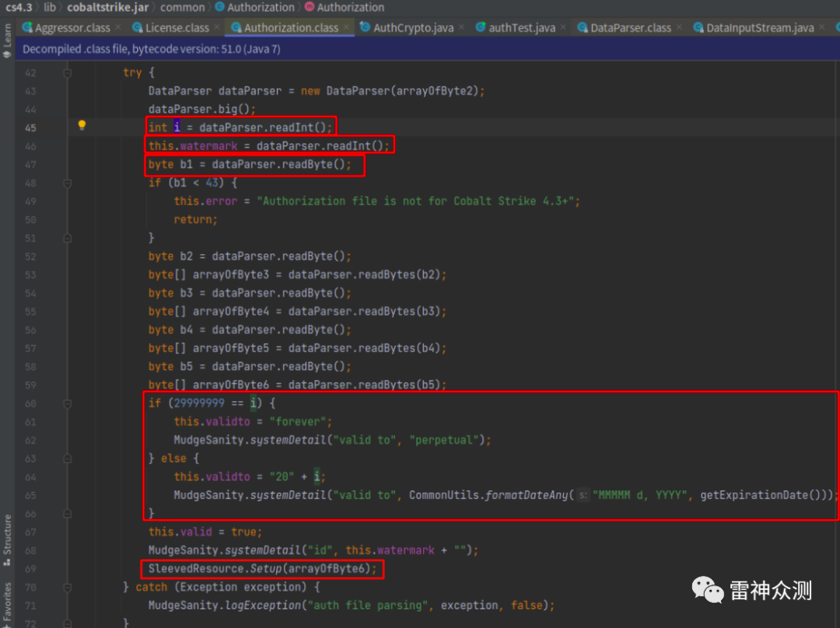Close the authTest.java tab

point(563,26)
